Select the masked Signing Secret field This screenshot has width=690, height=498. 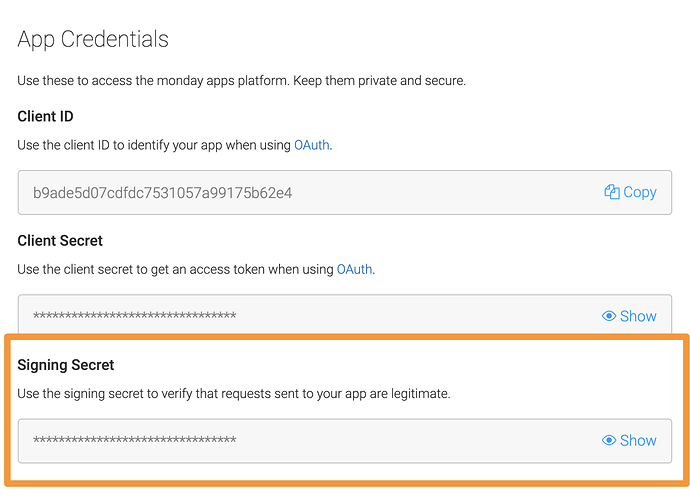345,440
